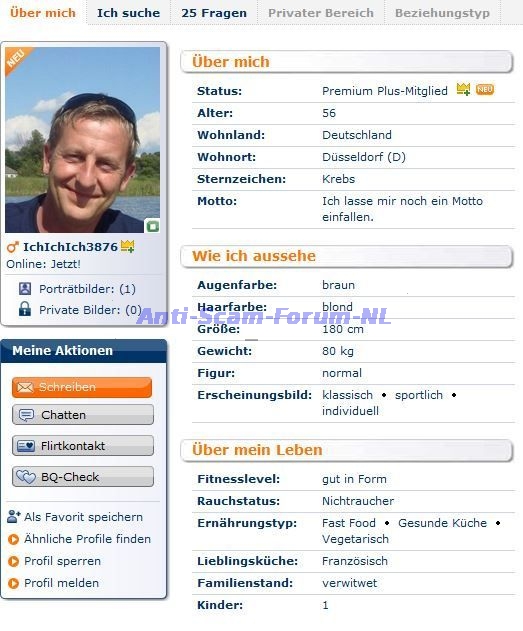Click the Chatten button

(83, 415)
